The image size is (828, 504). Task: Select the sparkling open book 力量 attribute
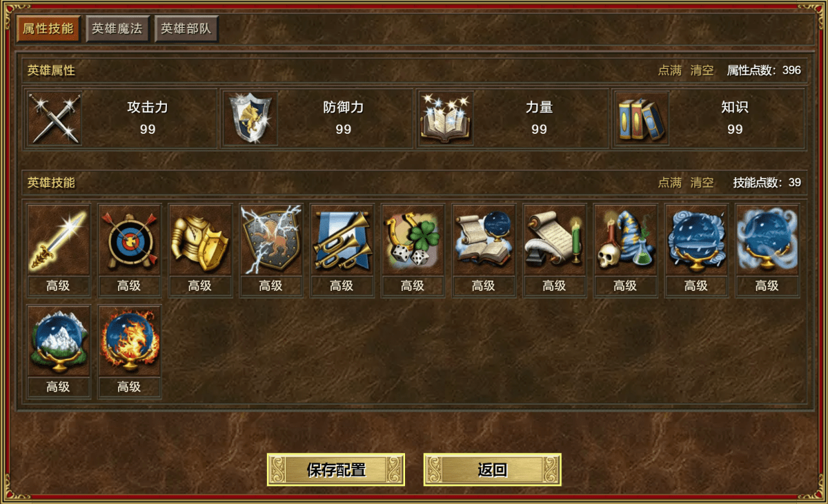click(512, 119)
